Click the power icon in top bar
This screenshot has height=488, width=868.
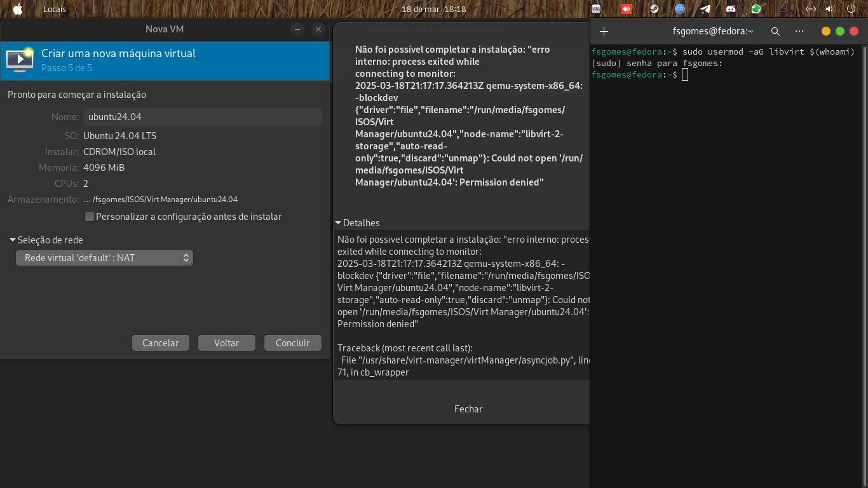click(851, 9)
